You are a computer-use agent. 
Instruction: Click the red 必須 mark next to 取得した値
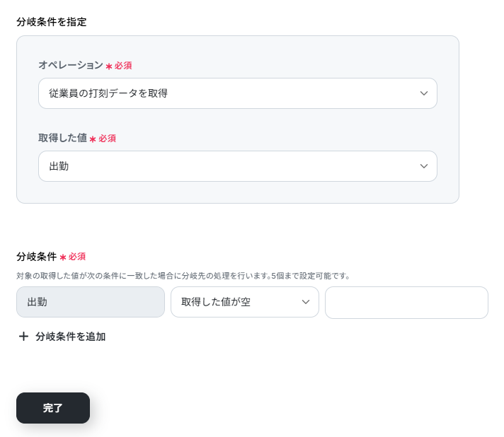[107, 139]
